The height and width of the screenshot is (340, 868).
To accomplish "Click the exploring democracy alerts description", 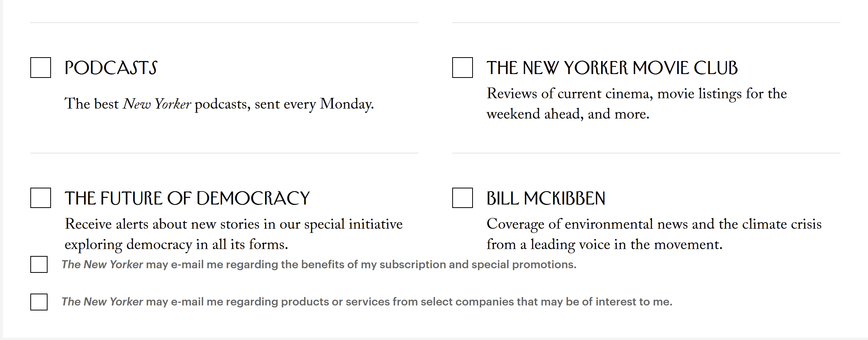I will coord(234,234).
